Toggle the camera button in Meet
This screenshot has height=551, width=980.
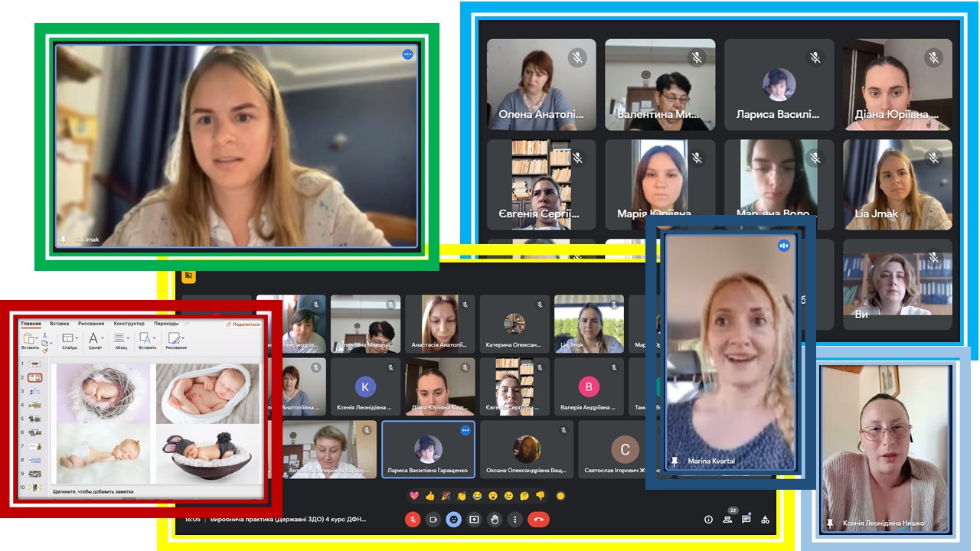click(x=433, y=520)
